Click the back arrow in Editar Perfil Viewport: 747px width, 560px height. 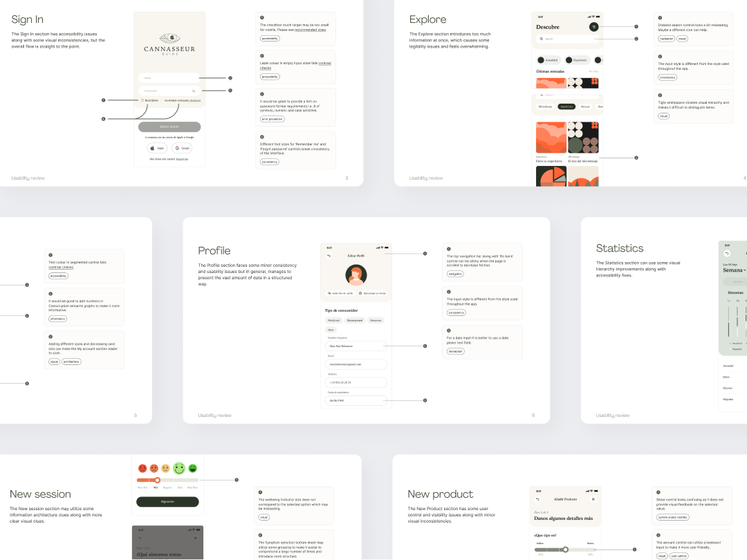click(329, 256)
